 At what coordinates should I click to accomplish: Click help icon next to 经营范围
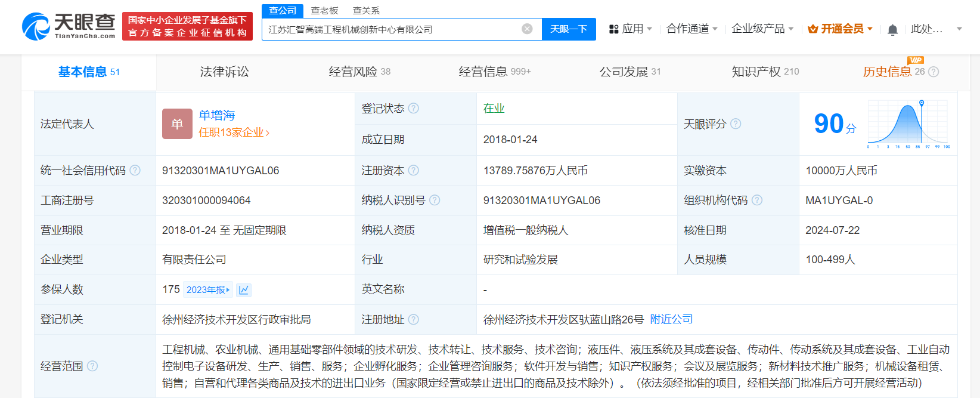92,366
